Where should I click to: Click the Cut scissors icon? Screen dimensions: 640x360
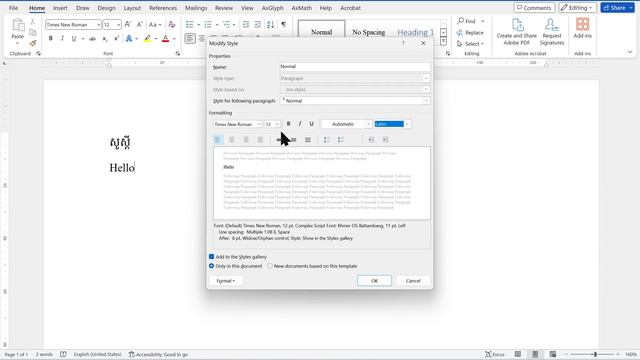pyautogui.click(x=33, y=22)
